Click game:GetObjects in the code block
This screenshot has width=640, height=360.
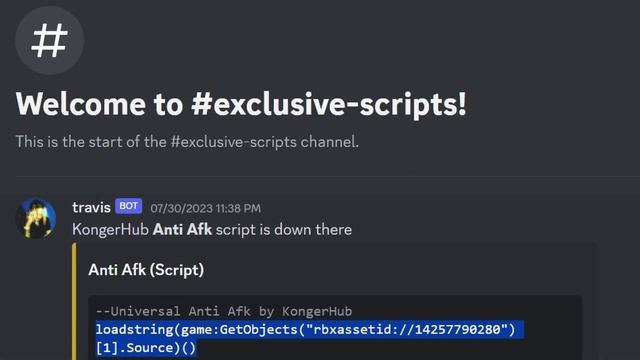(x=239, y=329)
